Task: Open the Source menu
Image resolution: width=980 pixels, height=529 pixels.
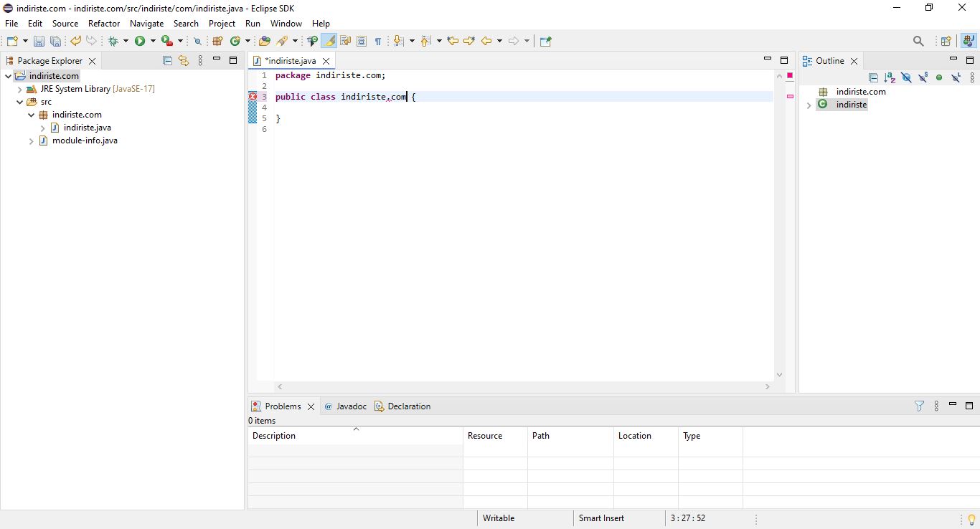Action: (x=65, y=24)
